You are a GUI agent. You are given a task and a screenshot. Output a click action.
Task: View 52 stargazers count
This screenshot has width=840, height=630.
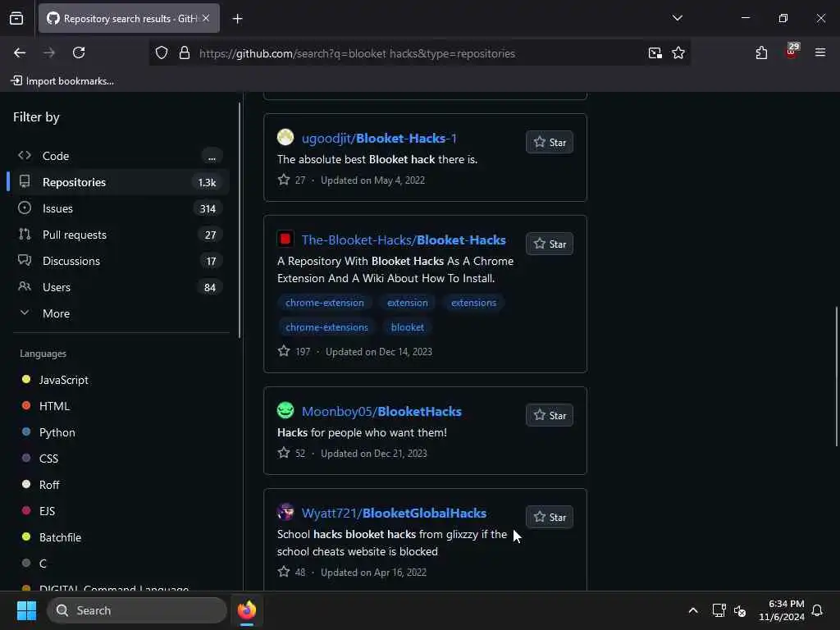pos(291,453)
